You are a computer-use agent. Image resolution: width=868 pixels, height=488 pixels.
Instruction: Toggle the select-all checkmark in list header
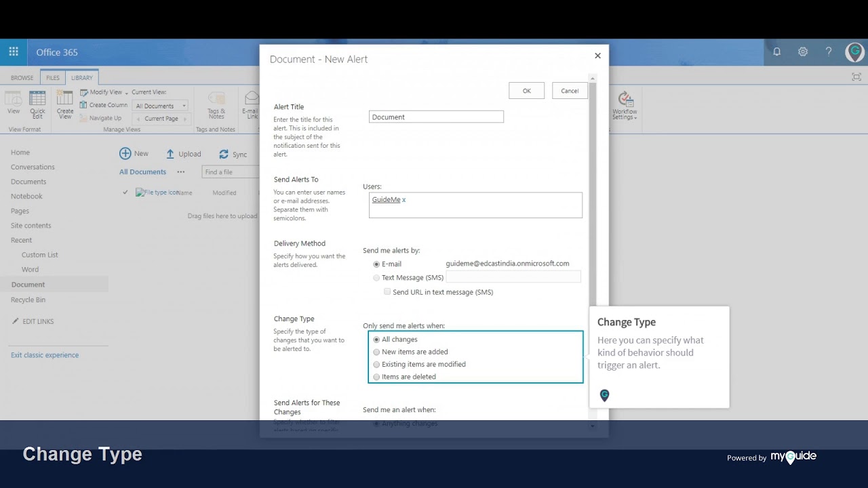[125, 192]
